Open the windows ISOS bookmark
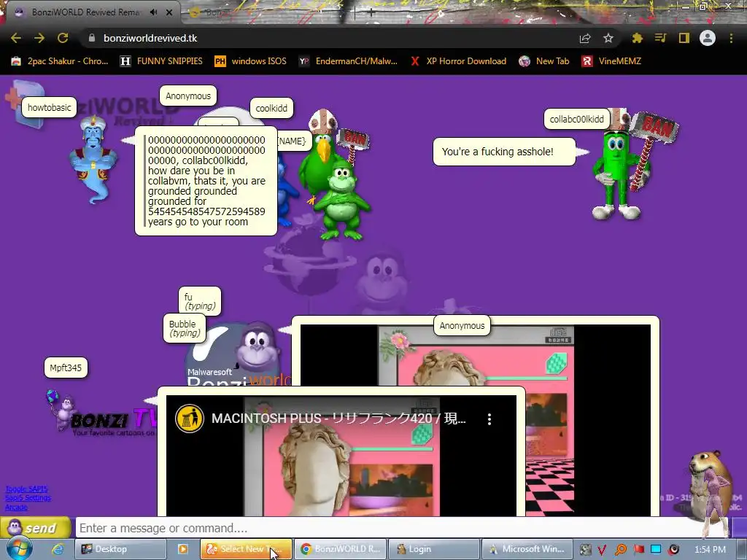Screen dimensions: 747x560 point(251,61)
